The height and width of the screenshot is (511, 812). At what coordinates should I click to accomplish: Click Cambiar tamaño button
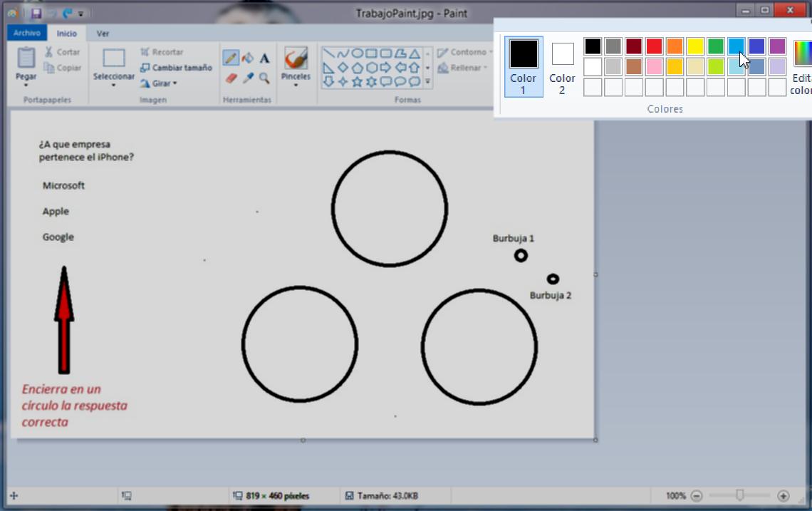tap(176, 68)
